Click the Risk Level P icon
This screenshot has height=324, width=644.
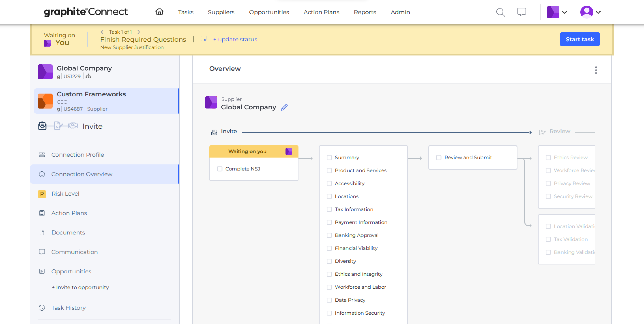42,194
